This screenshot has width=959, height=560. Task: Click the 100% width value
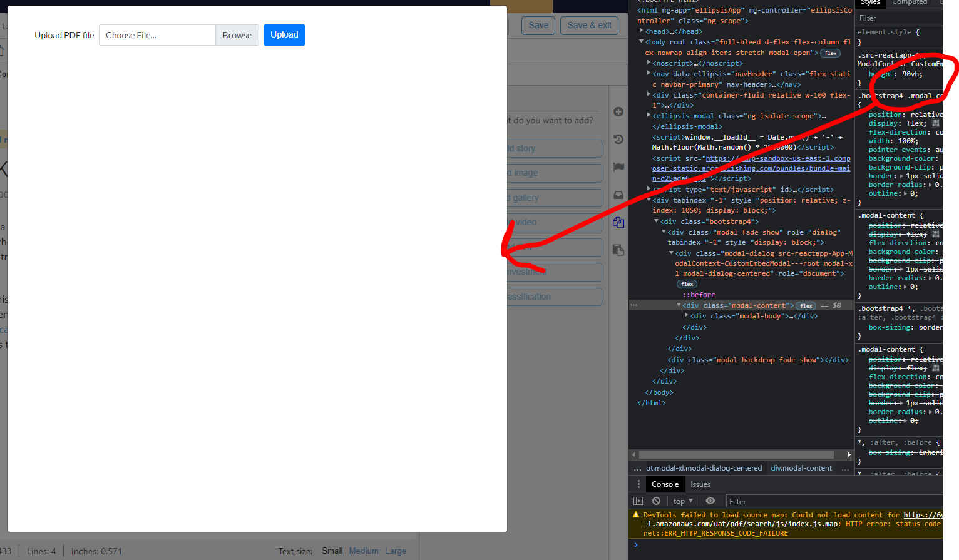[x=908, y=141]
